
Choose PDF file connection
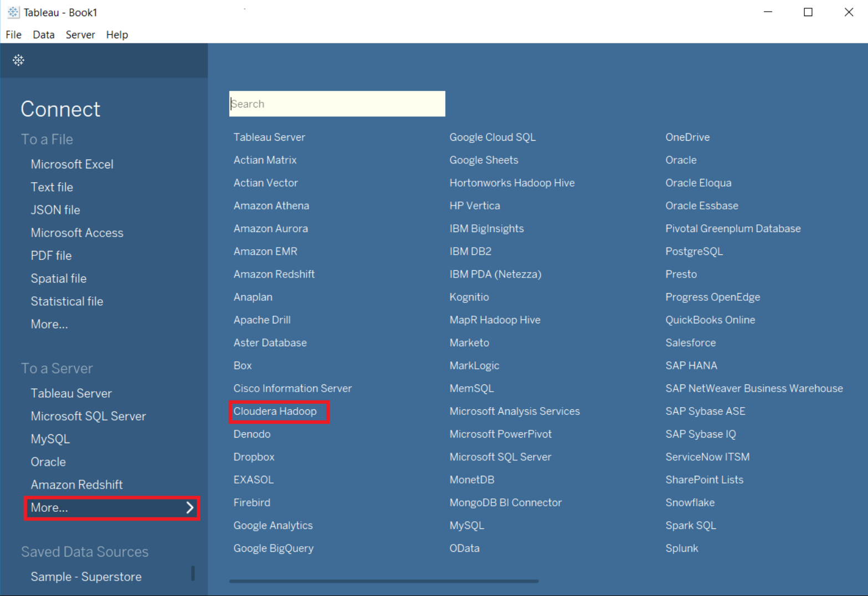52,256
